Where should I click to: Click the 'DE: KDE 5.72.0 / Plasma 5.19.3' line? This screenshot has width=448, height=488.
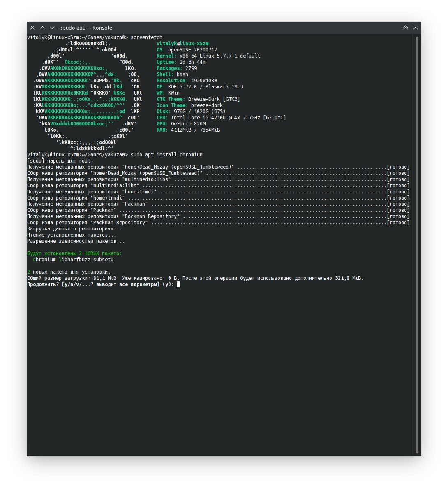[x=200, y=87]
